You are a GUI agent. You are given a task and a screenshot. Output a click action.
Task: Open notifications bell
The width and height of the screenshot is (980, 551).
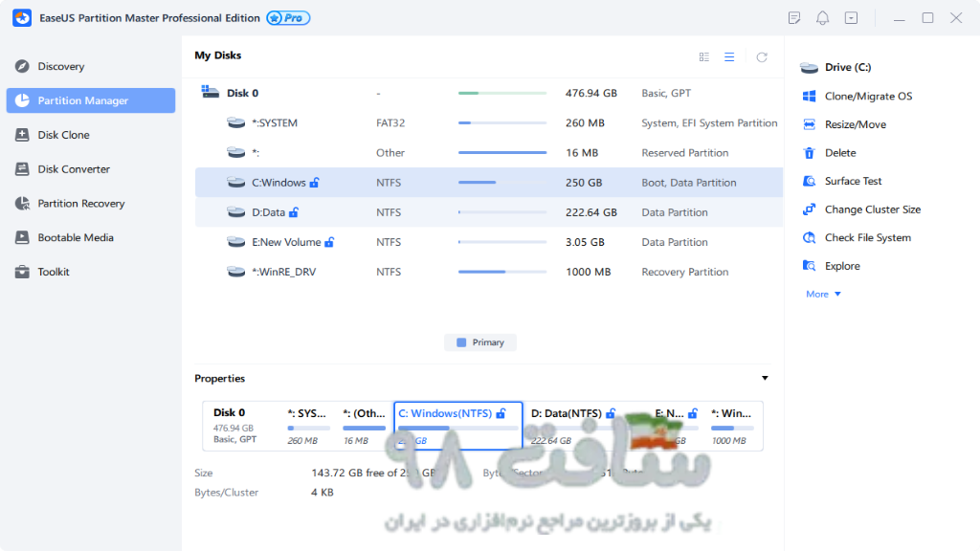click(x=822, y=18)
